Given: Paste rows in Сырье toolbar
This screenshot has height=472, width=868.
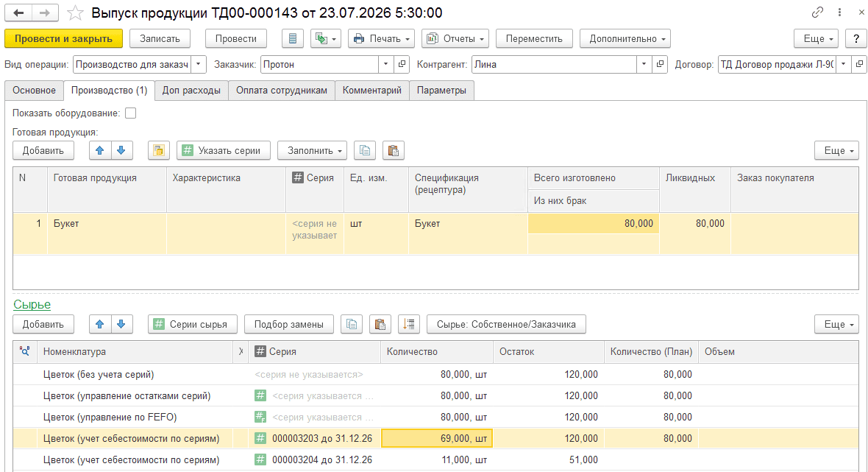Looking at the screenshot, I should click(x=380, y=325).
